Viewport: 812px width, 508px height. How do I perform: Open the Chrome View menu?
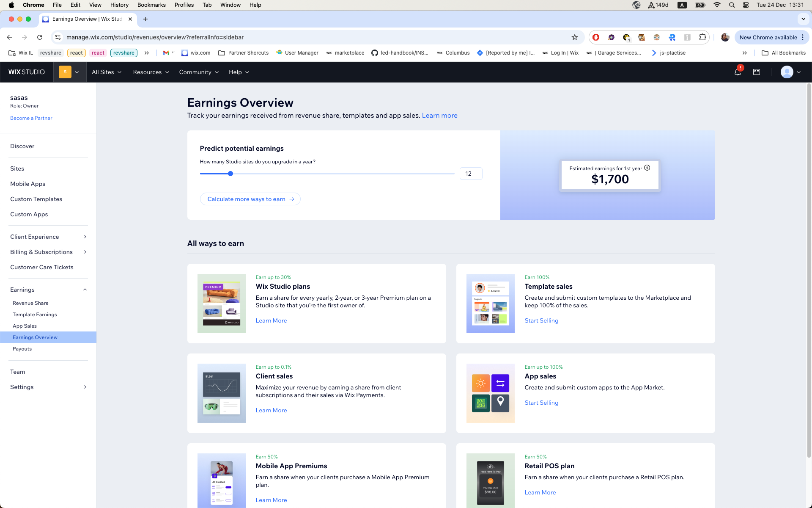click(x=95, y=5)
